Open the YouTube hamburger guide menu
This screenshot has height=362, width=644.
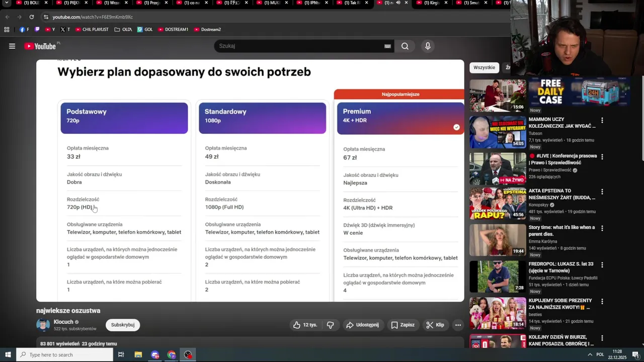point(12,46)
